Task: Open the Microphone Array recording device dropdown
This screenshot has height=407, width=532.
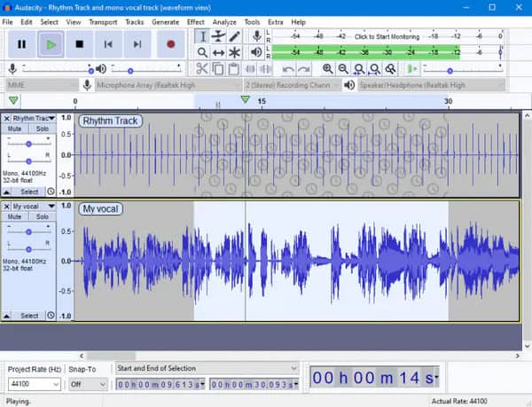Action: (x=168, y=85)
